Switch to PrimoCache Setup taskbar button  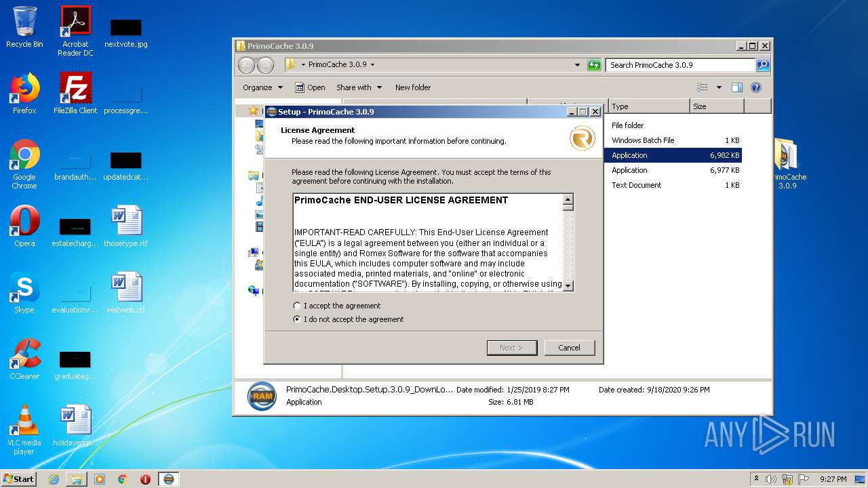[169, 479]
